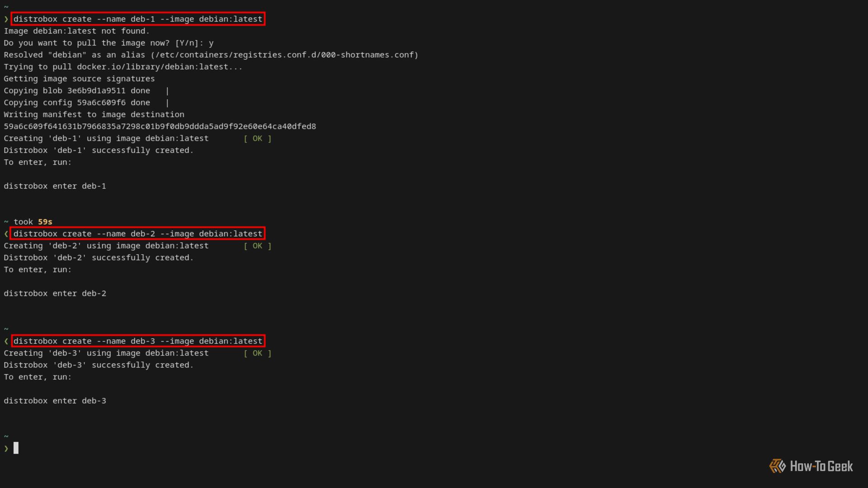Click 'distrobox enter deb-1' text

55,186
